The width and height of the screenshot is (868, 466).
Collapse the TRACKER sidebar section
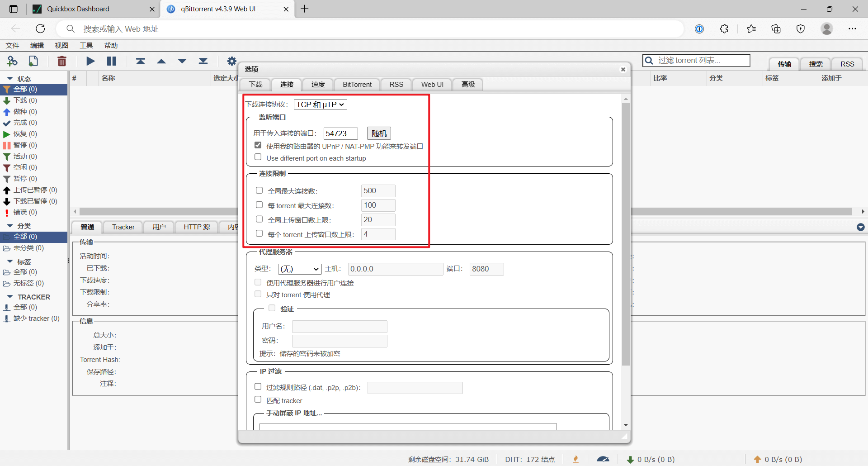coord(10,297)
